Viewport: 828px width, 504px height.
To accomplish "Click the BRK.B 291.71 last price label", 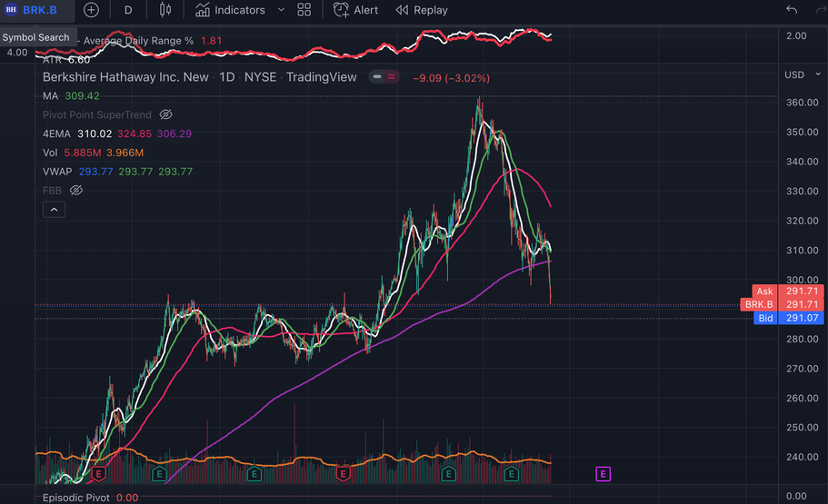I will [x=782, y=304].
